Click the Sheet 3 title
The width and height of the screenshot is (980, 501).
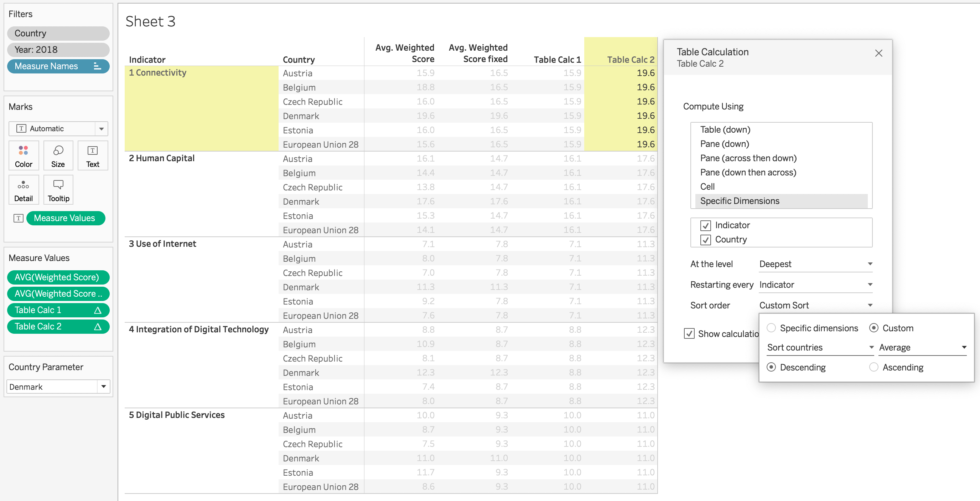tap(151, 22)
